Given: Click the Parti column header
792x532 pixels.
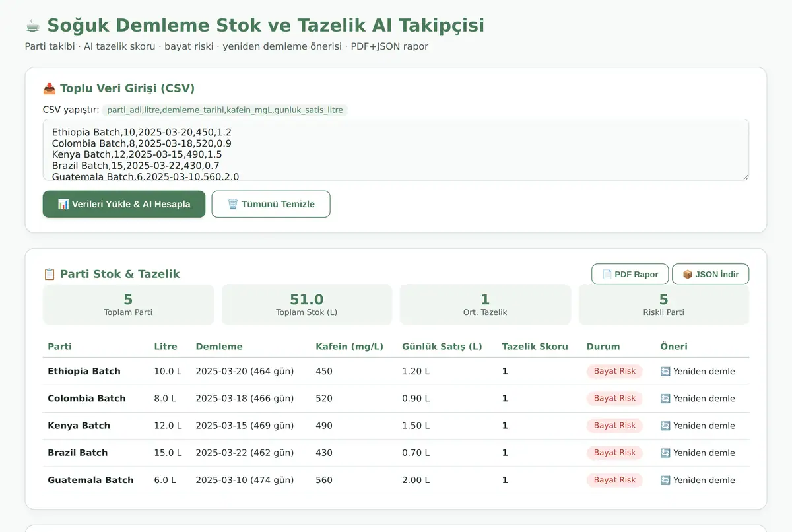Looking at the screenshot, I should click(59, 347).
